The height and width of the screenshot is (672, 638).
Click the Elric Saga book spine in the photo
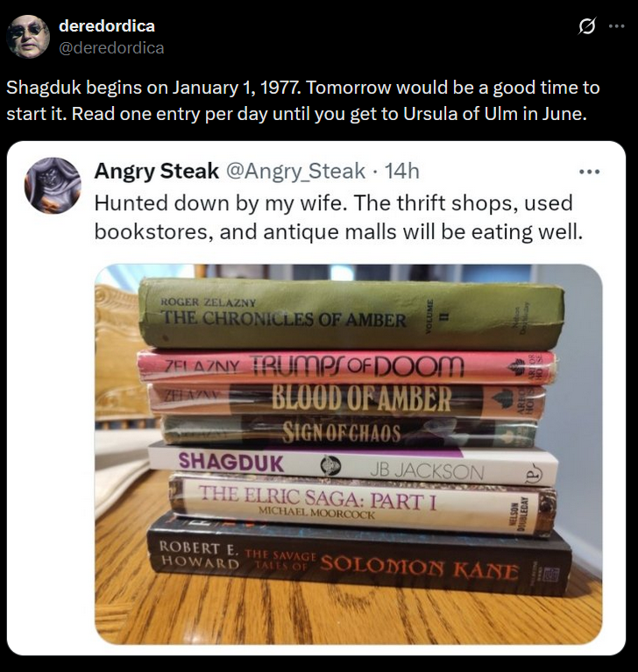(362, 505)
